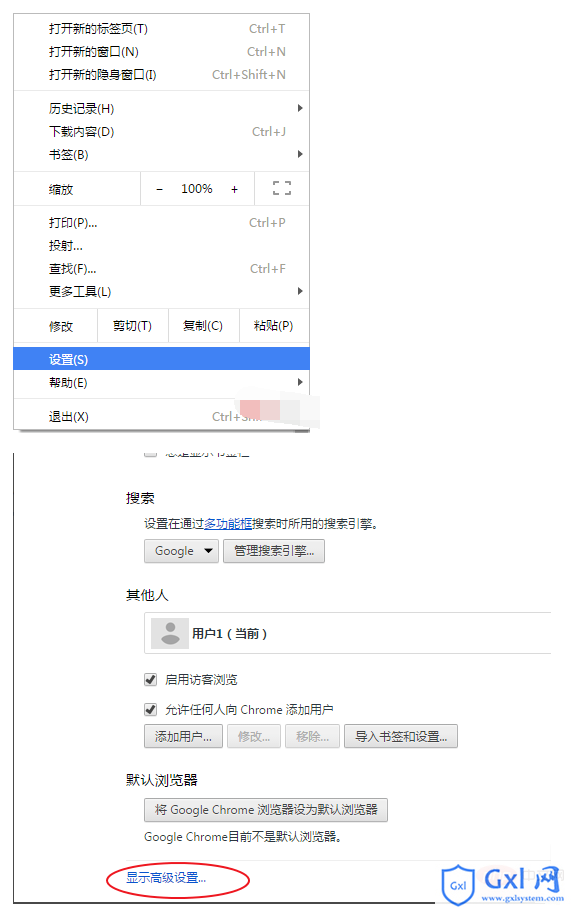
Task: Click the 管理搜索引擎... button
Action: click(274, 551)
